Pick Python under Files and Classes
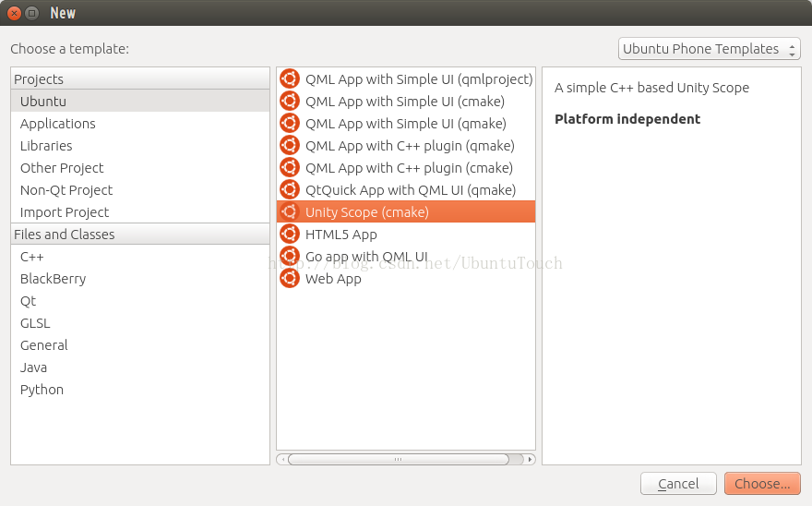812x506 pixels. point(140,390)
